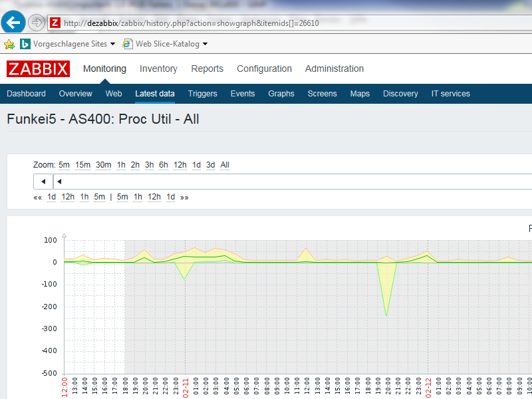Set zoom to 5m
This screenshot has width=532, height=399.
pyautogui.click(x=64, y=165)
